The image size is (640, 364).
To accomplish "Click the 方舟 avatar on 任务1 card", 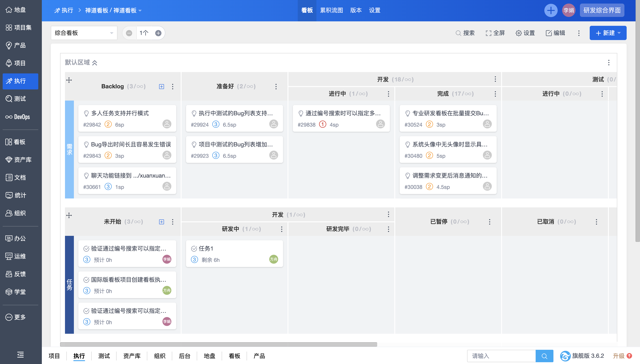I will [273, 259].
